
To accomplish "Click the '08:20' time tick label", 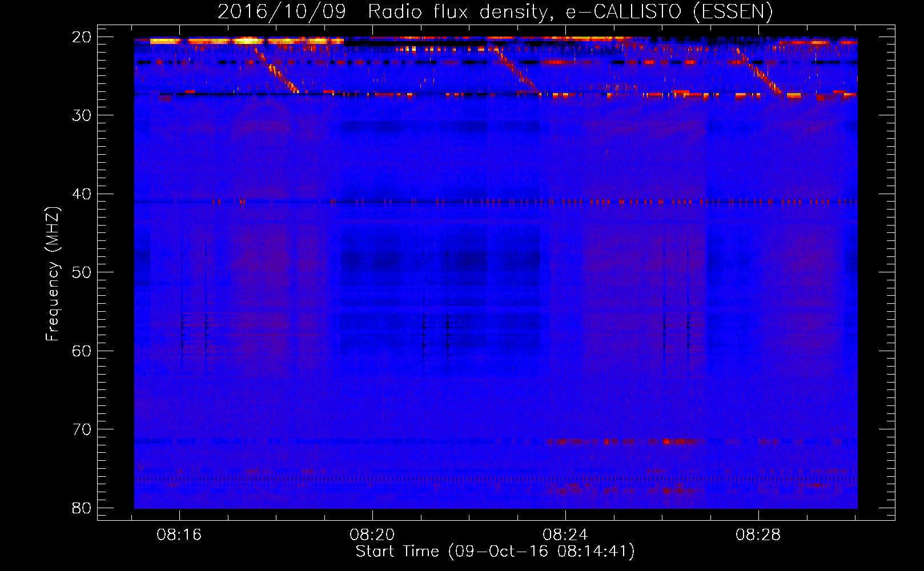I will coord(372,535).
